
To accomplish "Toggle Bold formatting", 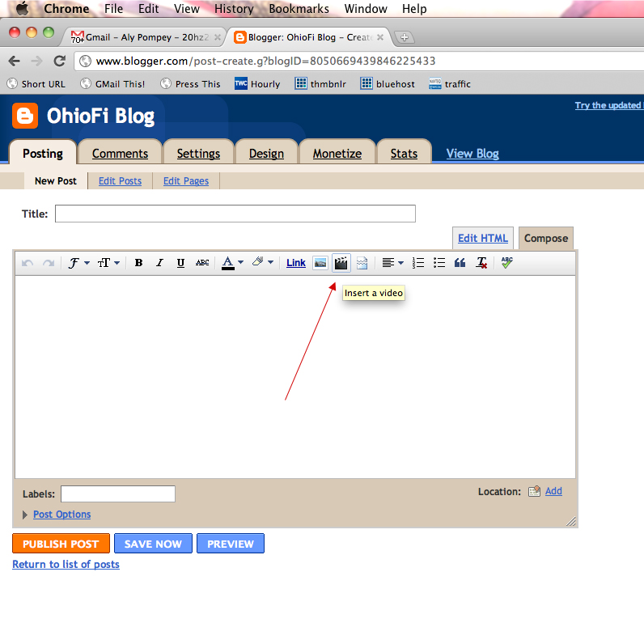I will (138, 263).
